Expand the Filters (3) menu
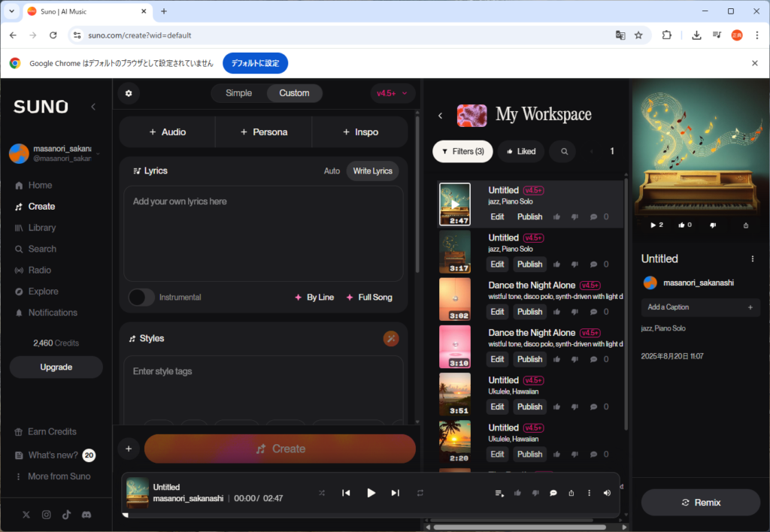 coord(462,151)
